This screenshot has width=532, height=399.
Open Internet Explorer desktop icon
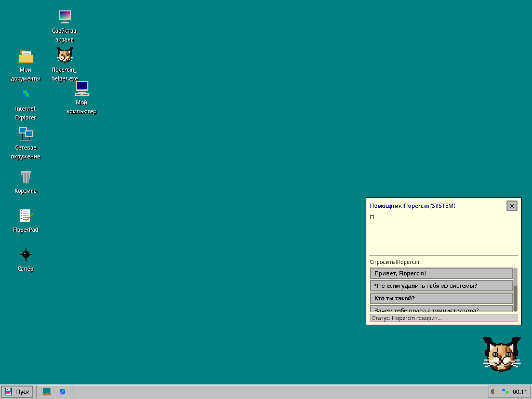pyautogui.click(x=25, y=104)
